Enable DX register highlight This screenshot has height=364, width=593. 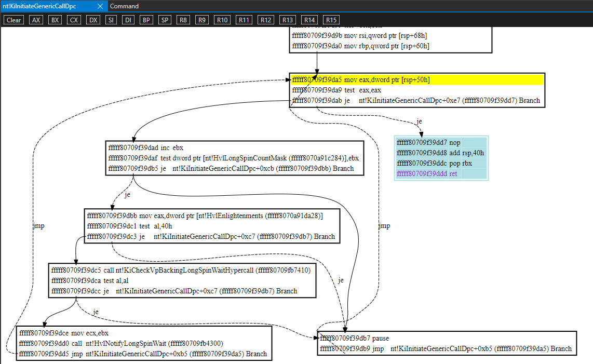tap(93, 20)
